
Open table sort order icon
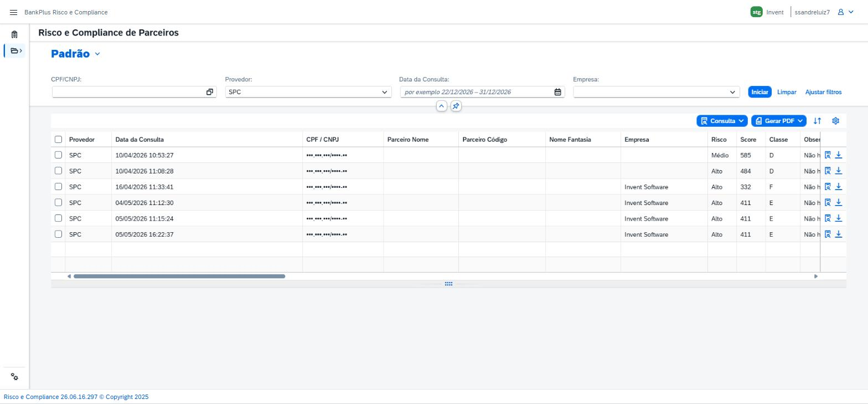pos(817,121)
